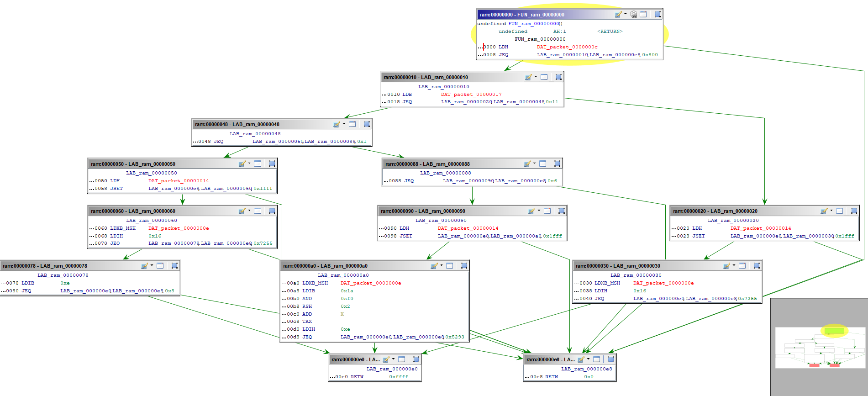This screenshot has width=868, height=396.
Task: Expand color dropdown on LAB_ram_00000088 block
Action: click(x=535, y=164)
